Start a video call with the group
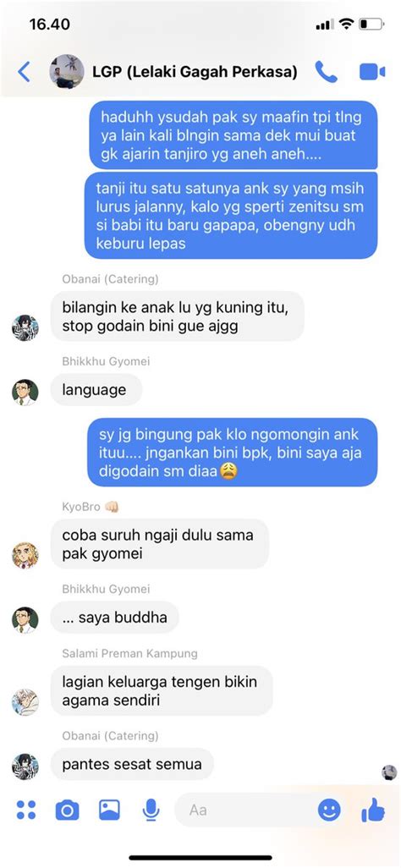The height and width of the screenshot is (868, 401). (x=371, y=72)
